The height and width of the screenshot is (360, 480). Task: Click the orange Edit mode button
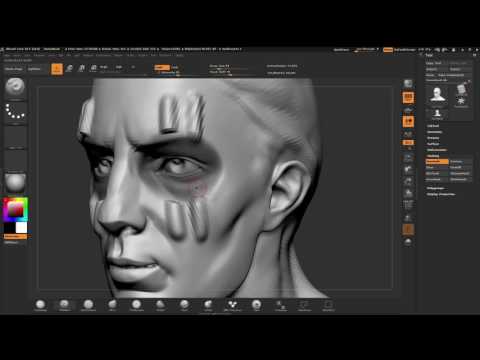coord(57,69)
